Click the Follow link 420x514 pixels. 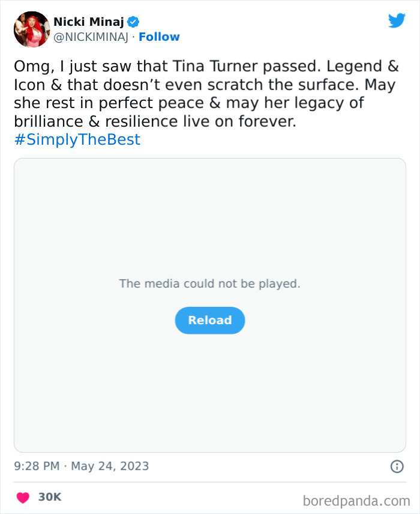tap(160, 37)
